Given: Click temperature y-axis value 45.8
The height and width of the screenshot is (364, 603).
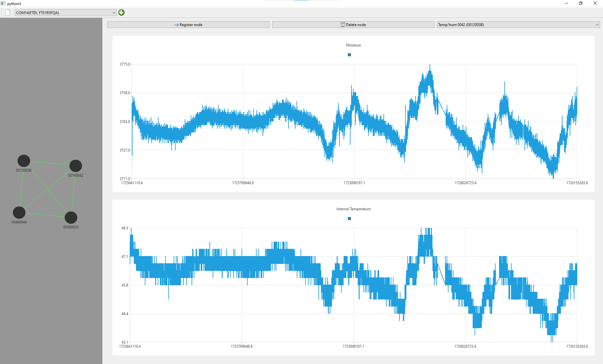Looking at the screenshot, I should pyautogui.click(x=125, y=285).
